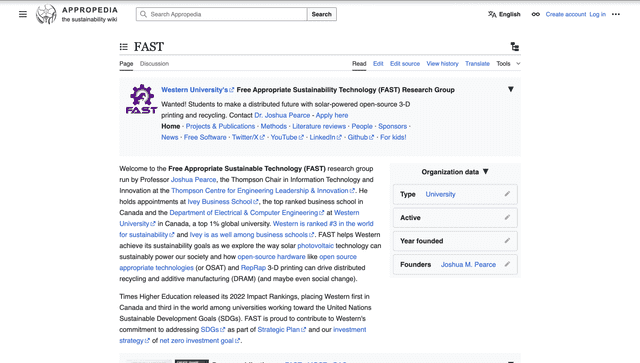Open the LinkedIn external link
The height and width of the screenshot is (363, 640).
[x=325, y=138]
